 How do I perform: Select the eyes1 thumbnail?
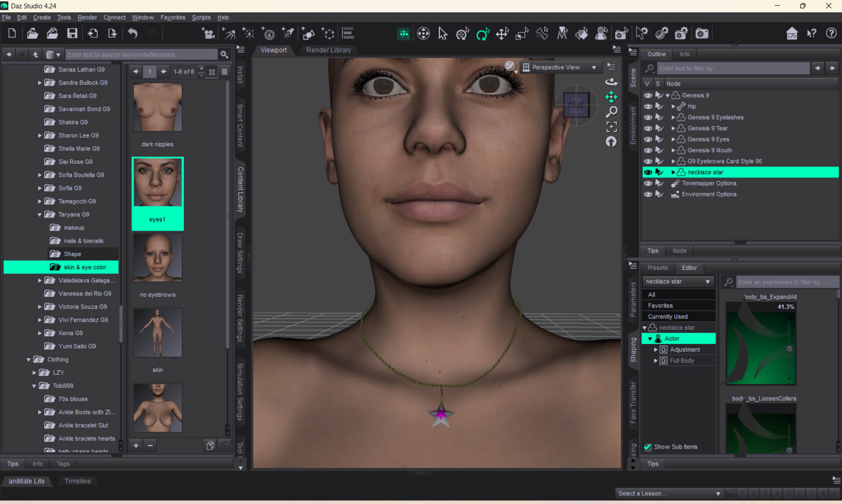tap(157, 193)
